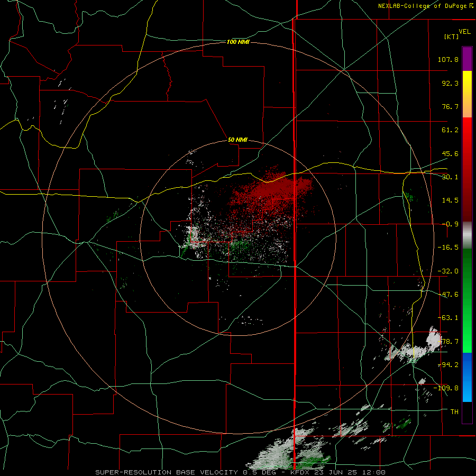This screenshot has width=476, height=476.
Task: Pick the yellow-orange segment of the color bar
Action: 467,94
